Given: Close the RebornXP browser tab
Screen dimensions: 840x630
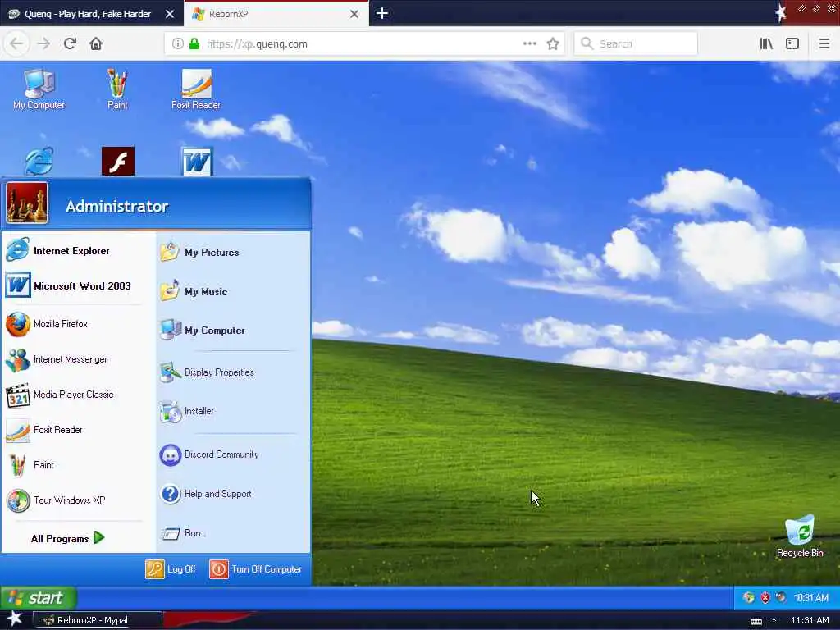Looking at the screenshot, I should (x=354, y=14).
